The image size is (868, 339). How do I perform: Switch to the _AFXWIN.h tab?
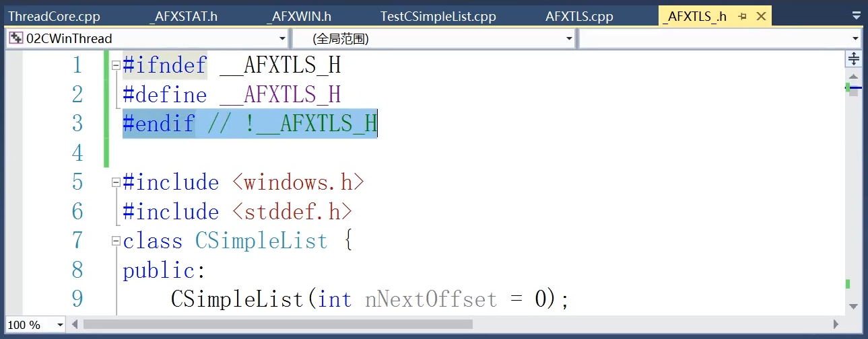pos(299,16)
